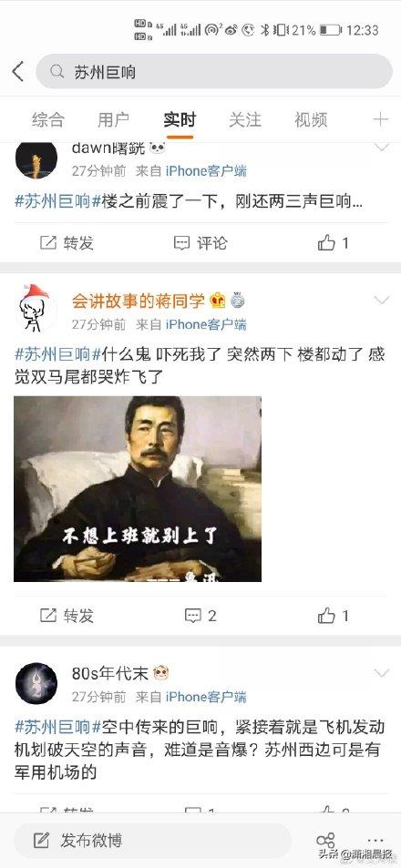
Task: Tap 转发 under the Lu Xun meme post
Action: coord(67,616)
